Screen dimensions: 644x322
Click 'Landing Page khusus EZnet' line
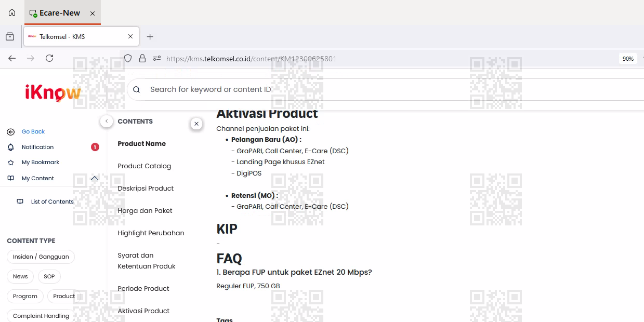click(x=278, y=162)
